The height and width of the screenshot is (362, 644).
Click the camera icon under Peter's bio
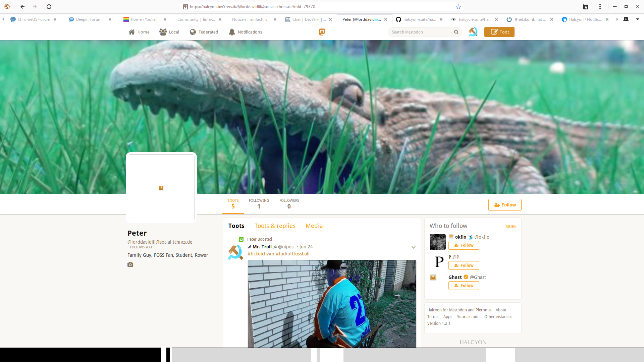[x=130, y=265]
